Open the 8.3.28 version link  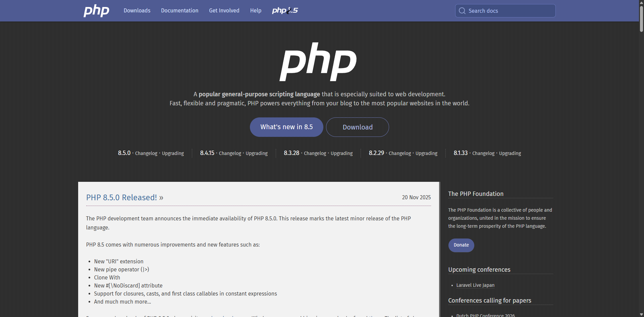(x=291, y=153)
